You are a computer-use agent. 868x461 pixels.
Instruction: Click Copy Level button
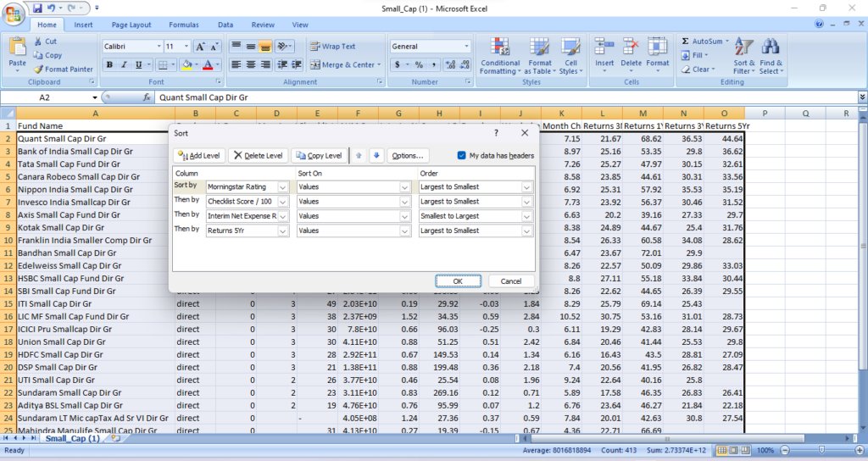(319, 156)
